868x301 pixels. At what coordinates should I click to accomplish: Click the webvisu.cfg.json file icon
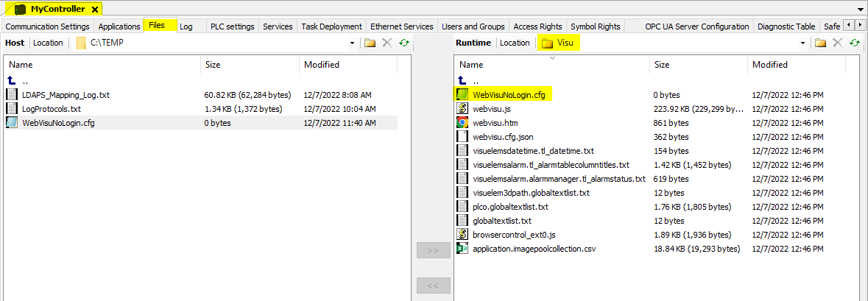click(462, 137)
